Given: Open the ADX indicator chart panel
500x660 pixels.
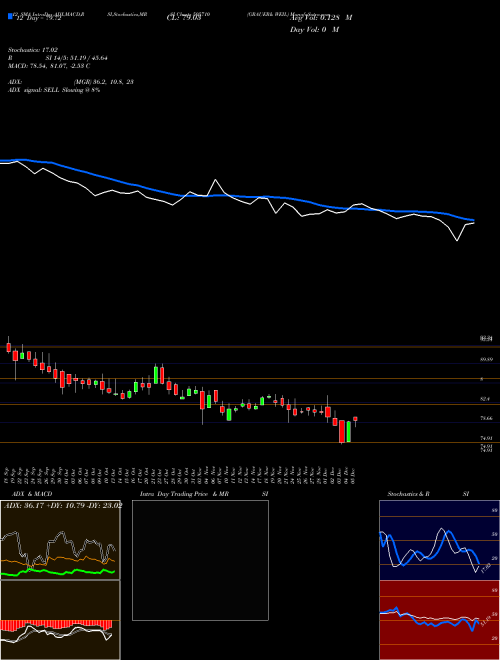Looking at the screenshot, I should click(60, 540).
